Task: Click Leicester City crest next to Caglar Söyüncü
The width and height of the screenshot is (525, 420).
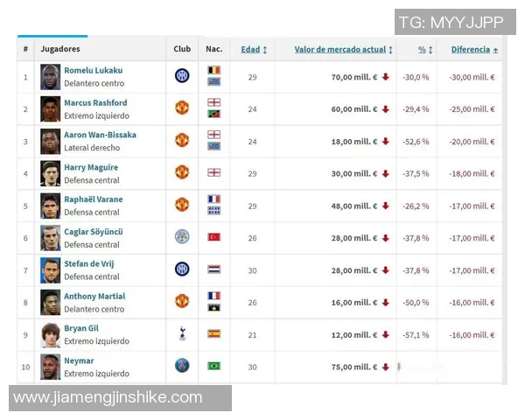Action: pyautogui.click(x=182, y=236)
